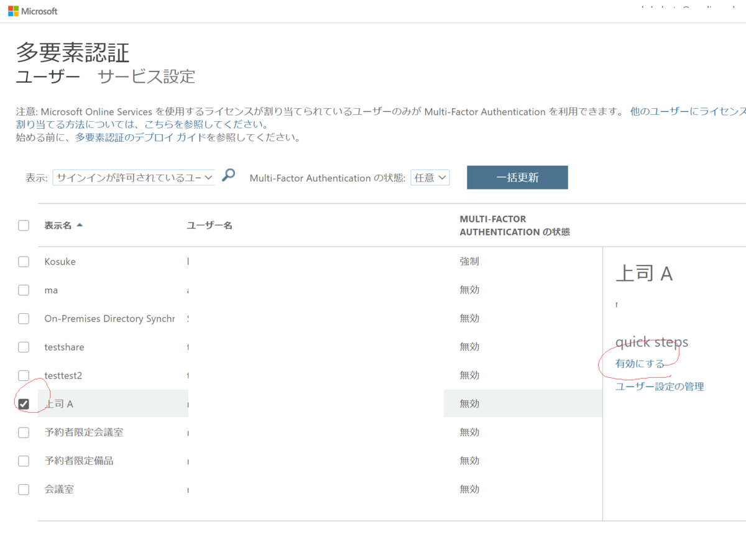Open the Multi-Factor Authentication 状態 dropdown showing 任意
The image size is (746, 560).
tap(430, 177)
